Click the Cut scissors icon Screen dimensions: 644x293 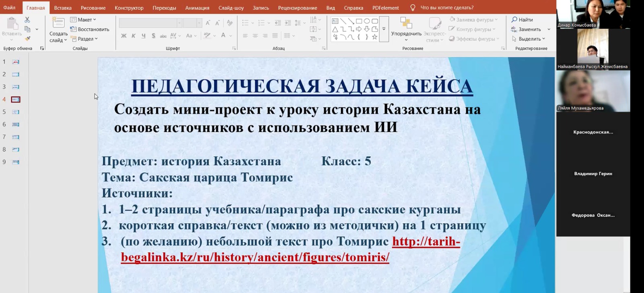tap(27, 20)
